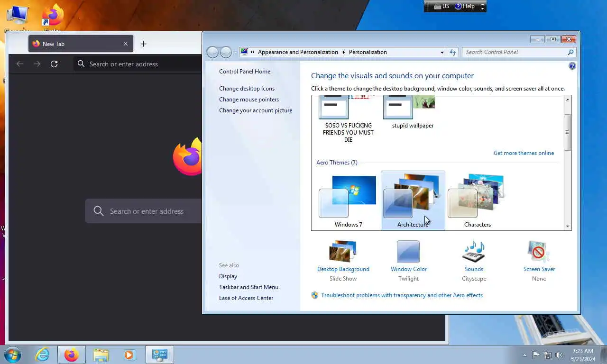607x364 pixels.
Task: Click US language indicator in language bar
Action: point(441,6)
